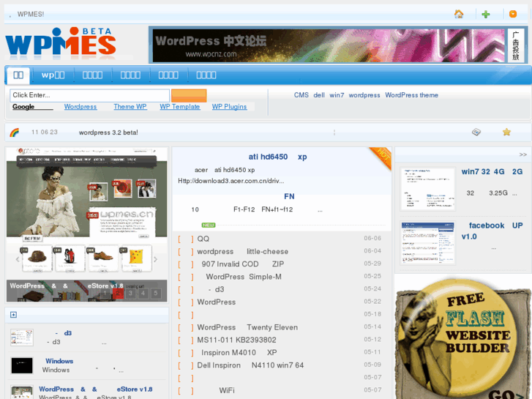Click the double arrow >> in right sidebar
This screenshot has height=399, width=532.
click(x=522, y=154)
